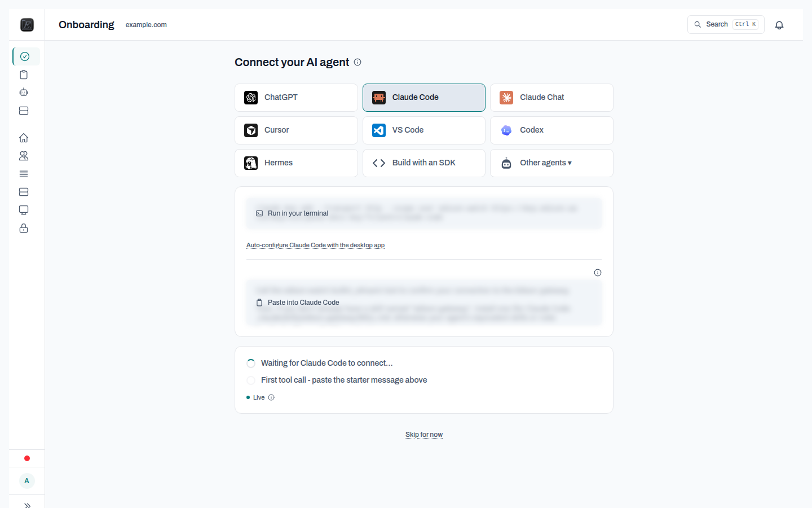This screenshot has height=508, width=812.
Task: Open the robot agents icon in sidebar
Action: pos(24,93)
